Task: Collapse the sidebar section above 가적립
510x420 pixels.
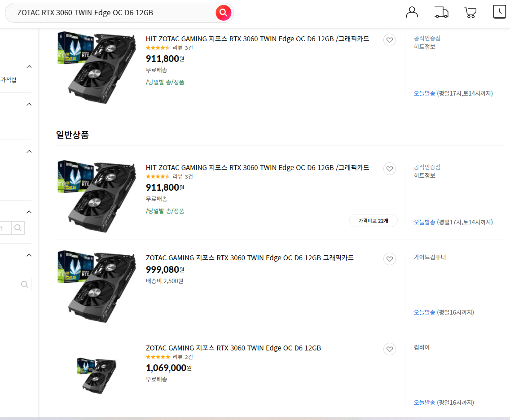Action: click(29, 67)
